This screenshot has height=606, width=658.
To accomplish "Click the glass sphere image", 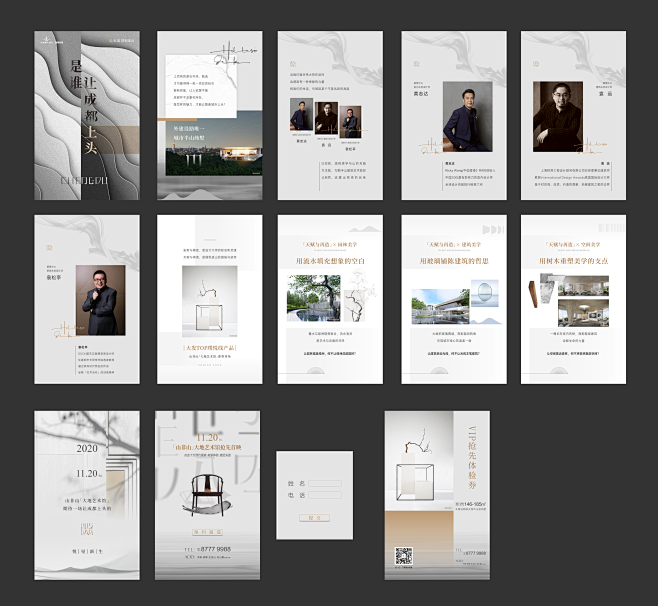I will (x=485, y=292).
